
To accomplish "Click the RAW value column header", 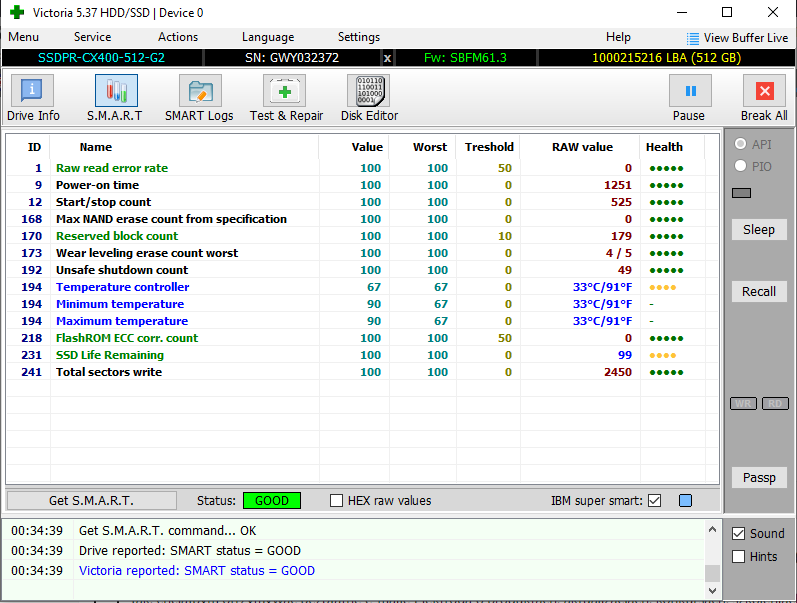I will click(583, 147).
